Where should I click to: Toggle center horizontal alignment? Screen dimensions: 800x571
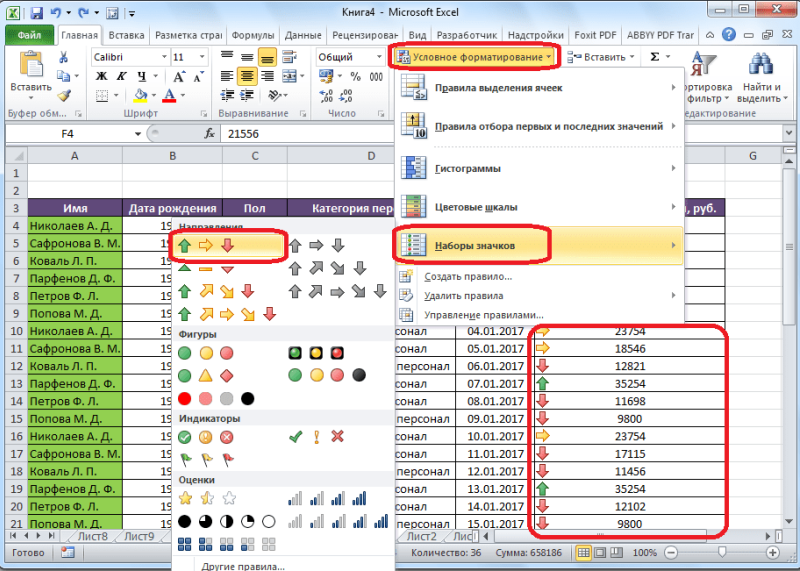coord(247,77)
